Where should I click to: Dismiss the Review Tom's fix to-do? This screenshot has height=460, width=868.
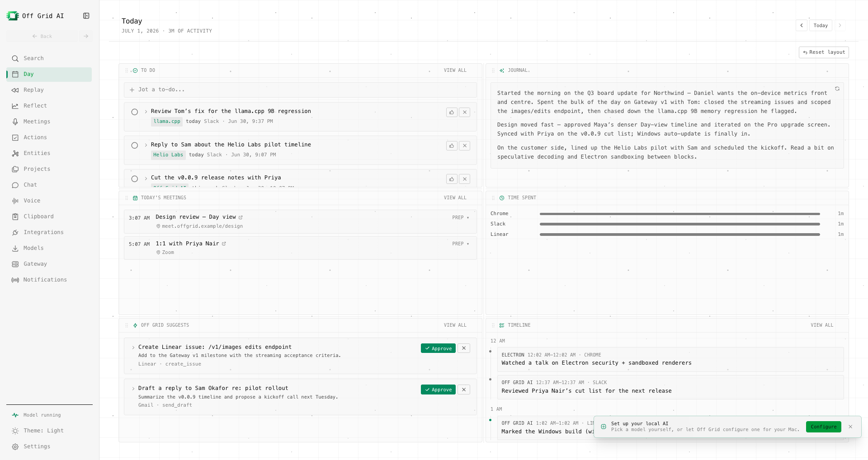[464, 112]
